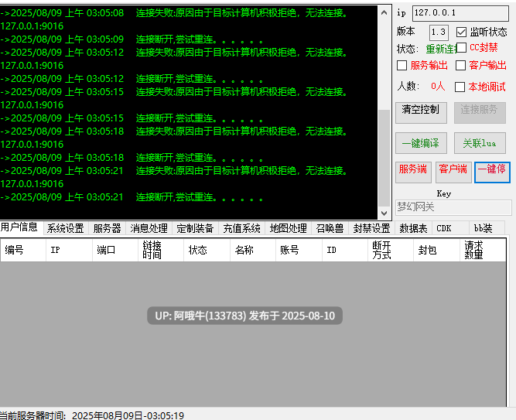Screen dimensions: 516x420
Task: Click the 0人 player count value
Action: click(x=438, y=86)
